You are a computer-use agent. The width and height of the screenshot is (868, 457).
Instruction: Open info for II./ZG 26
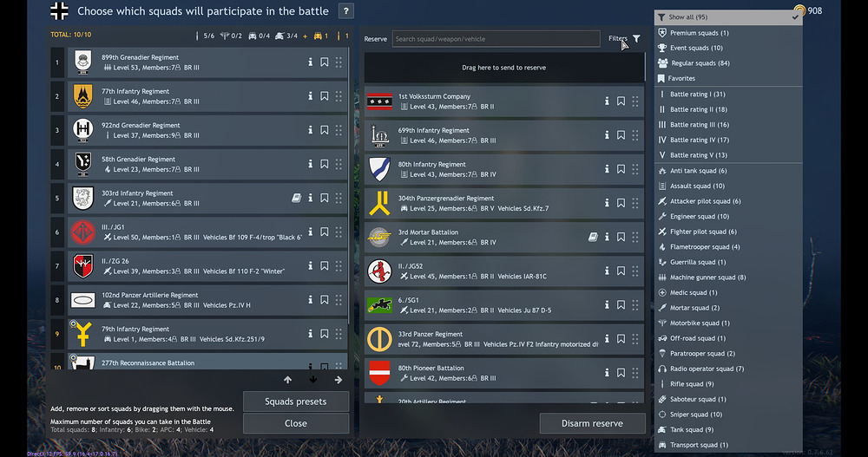(x=310, y=265)
